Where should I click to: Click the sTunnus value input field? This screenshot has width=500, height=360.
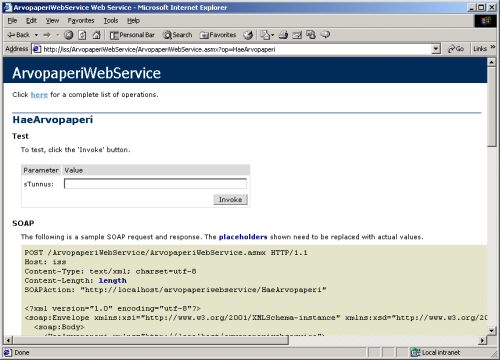155,184
